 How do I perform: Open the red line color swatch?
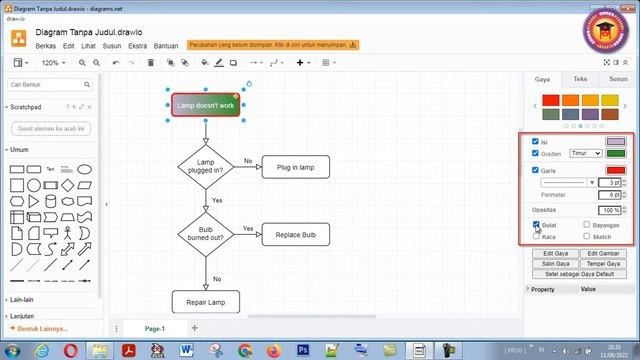coord(616,170)
